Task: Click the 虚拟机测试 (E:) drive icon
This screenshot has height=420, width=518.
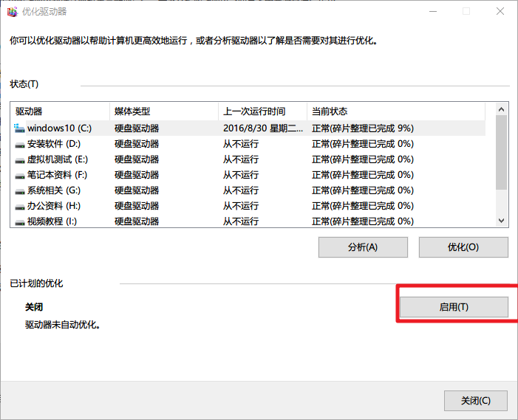Action: coord(20,159)
